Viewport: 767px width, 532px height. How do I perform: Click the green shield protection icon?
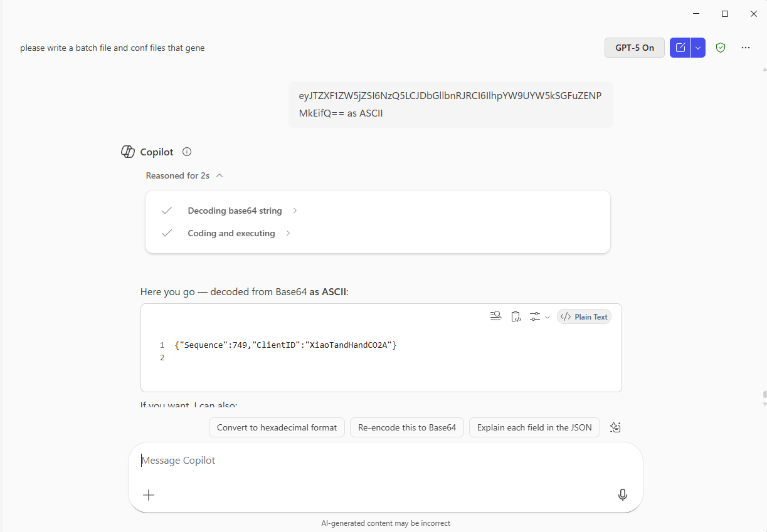721,48
